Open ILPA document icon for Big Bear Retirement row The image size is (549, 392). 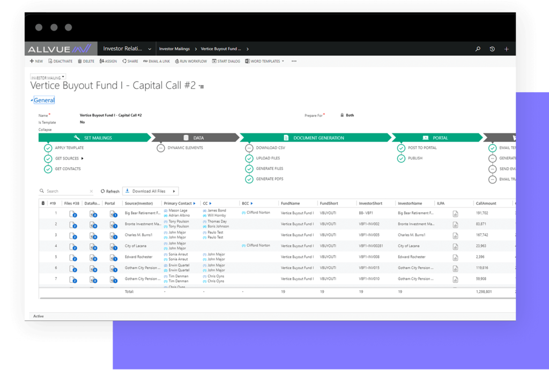[x=455, y=214]
